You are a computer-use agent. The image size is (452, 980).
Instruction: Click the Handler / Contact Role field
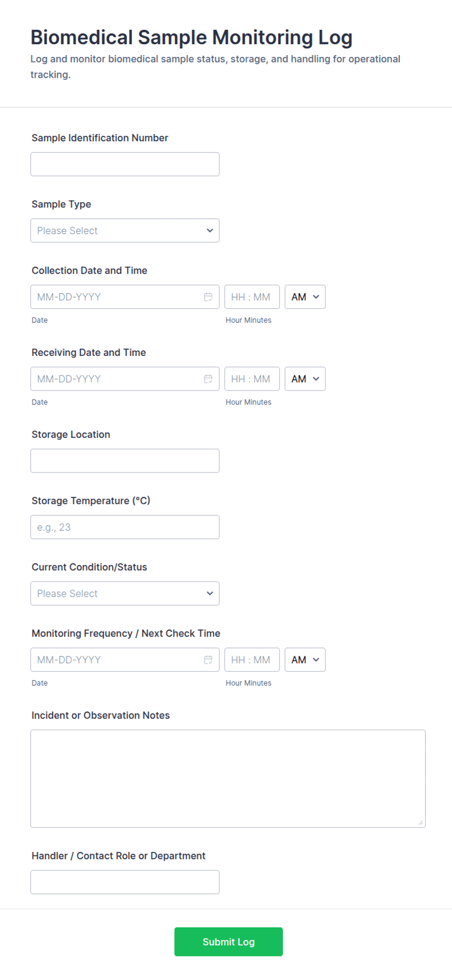point(125,882)
